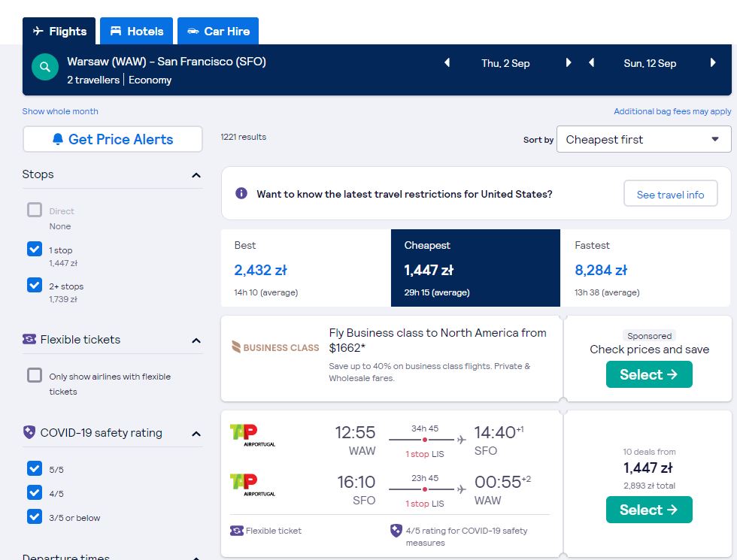The image size is (737, 560).
Task: Click Get Price Alerts button
Action: (x=113, y=139)
